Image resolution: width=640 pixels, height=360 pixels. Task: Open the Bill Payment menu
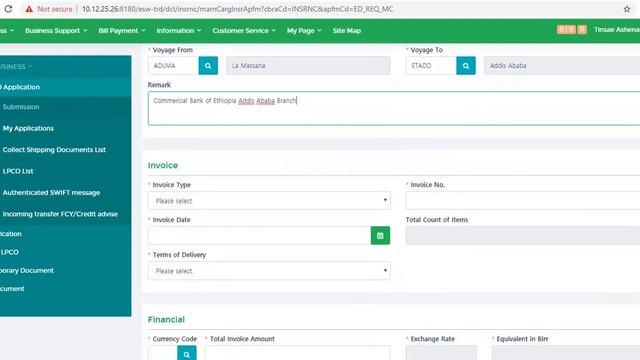pos(122,31)
